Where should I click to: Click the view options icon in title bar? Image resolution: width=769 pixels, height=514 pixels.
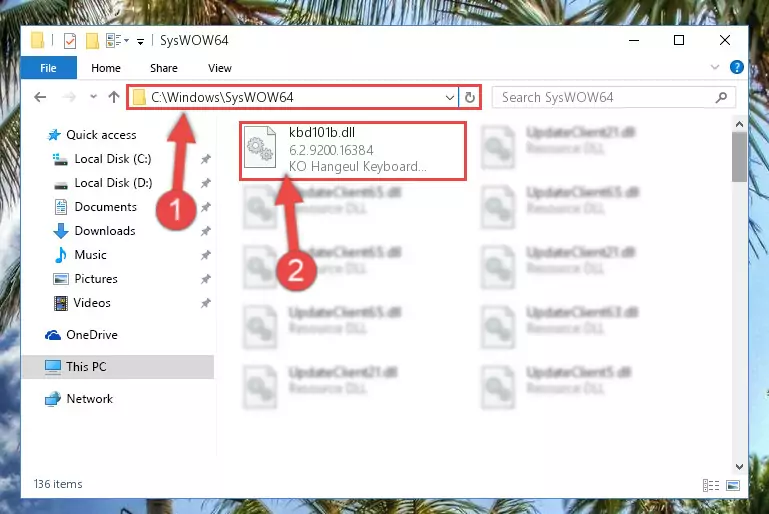pyautogui.click(x=114, y=41)
